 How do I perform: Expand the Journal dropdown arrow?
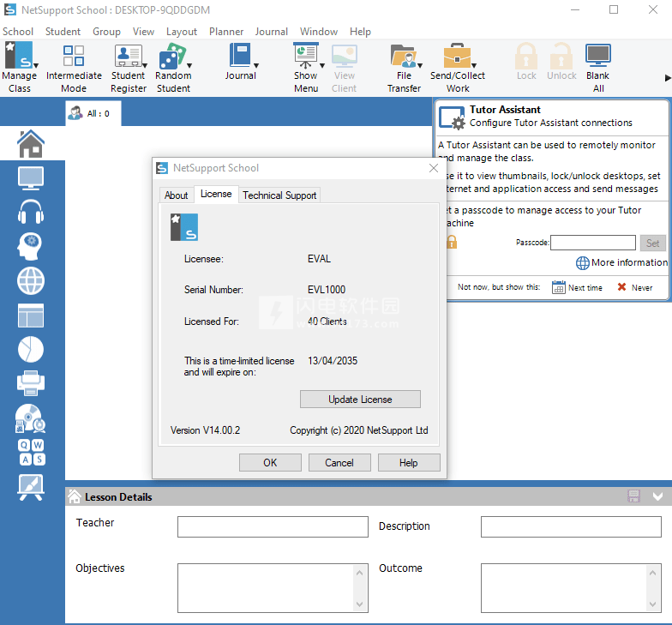256,65
